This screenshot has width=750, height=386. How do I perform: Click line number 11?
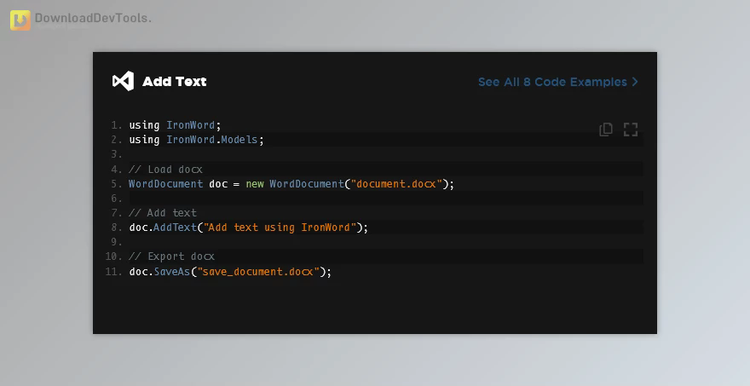click(113, 272)
